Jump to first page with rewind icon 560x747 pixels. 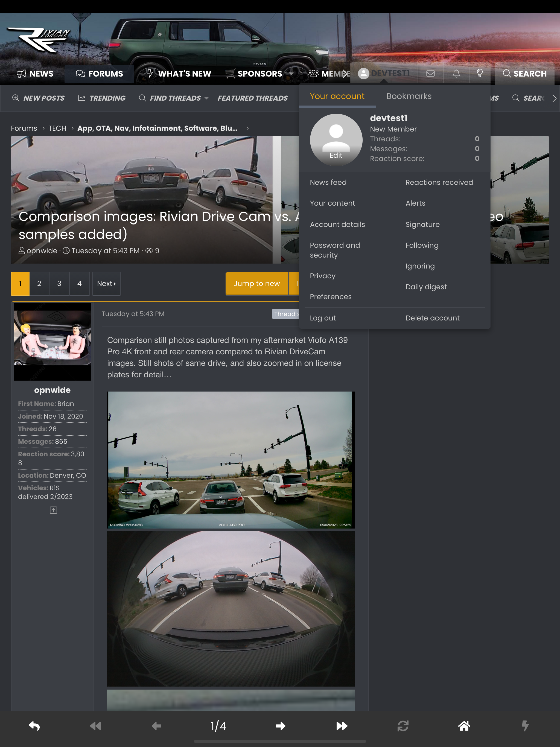tap(96, 726)
